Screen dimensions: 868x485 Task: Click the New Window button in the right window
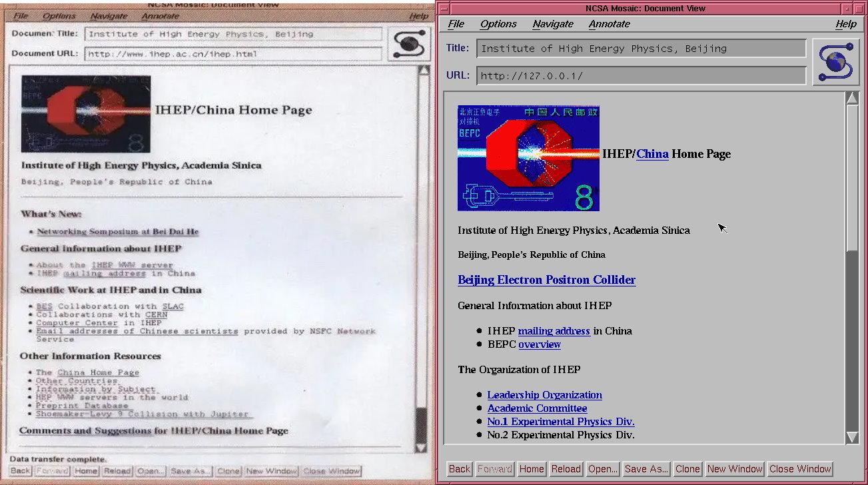pos(735,469)
